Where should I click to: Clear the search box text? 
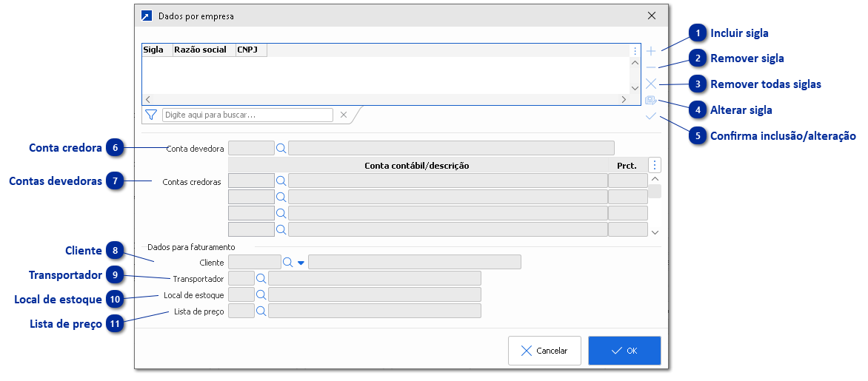[x=343, y=115]
